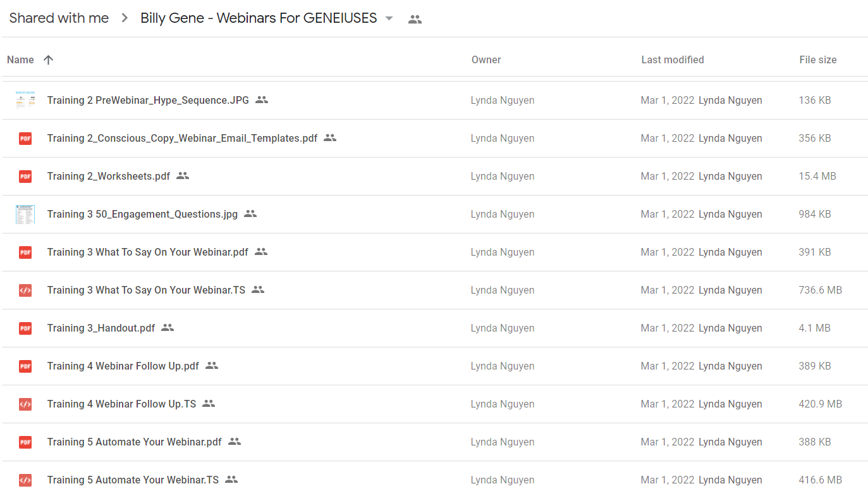
Task: Click the Last modified column header
Action: 673,59
